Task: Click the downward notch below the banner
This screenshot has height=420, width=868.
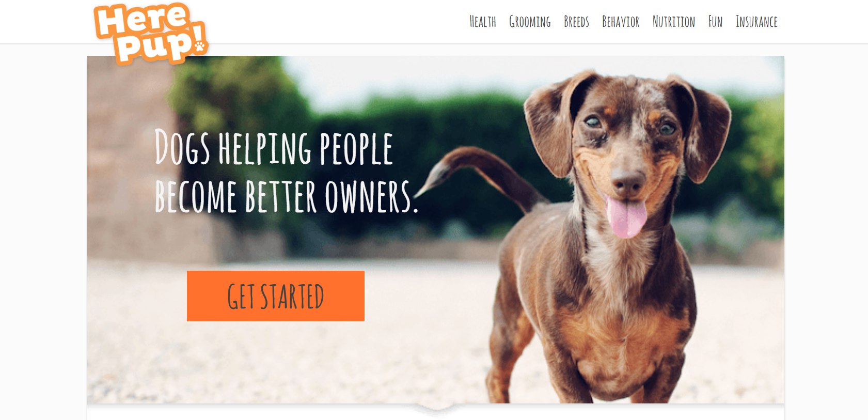Action: [436, 409]
